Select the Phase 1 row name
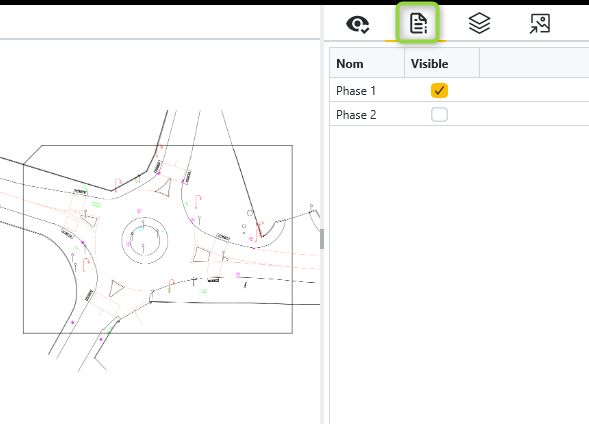This screenshot has width=589, height=424. 356,91
